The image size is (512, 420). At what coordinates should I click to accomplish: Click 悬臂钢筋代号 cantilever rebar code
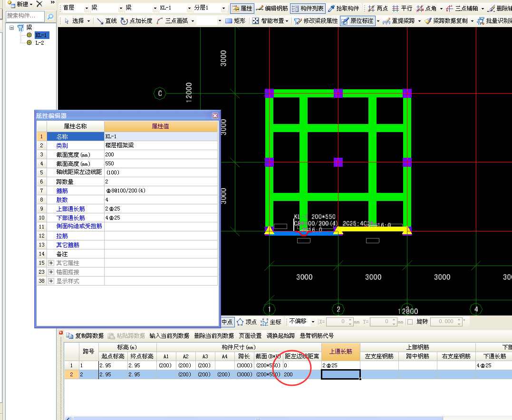tap(317, 336)
